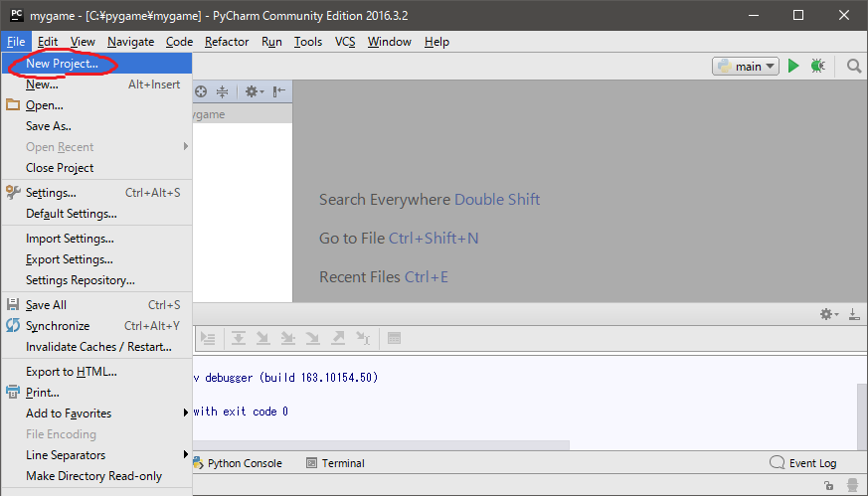The height and width of the screenshot is (496, 868).
Task: Click Step Into My Code icon
Action: pos(288,338)
